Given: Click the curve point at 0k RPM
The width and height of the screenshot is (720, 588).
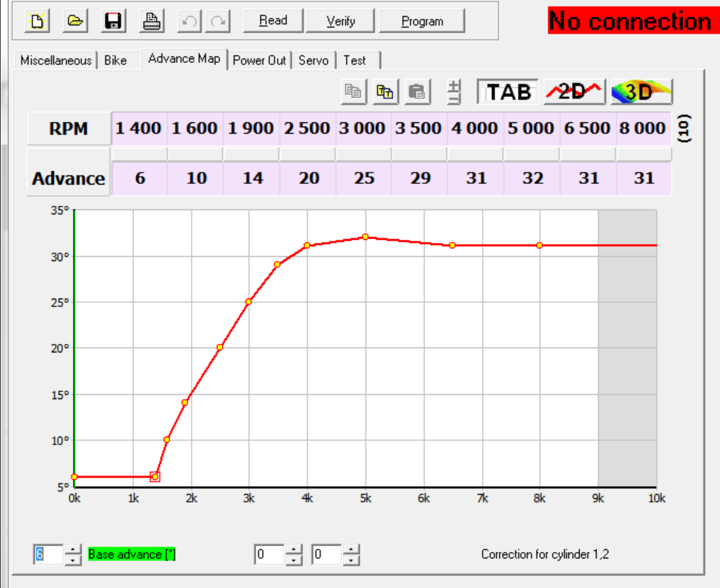Looking at the screenshot, I should pos(74,477).
